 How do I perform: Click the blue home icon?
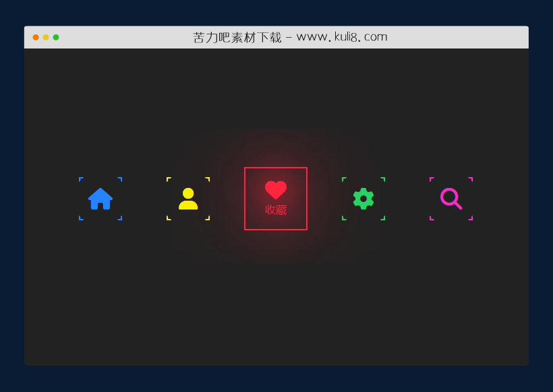(x=100, y=199)
